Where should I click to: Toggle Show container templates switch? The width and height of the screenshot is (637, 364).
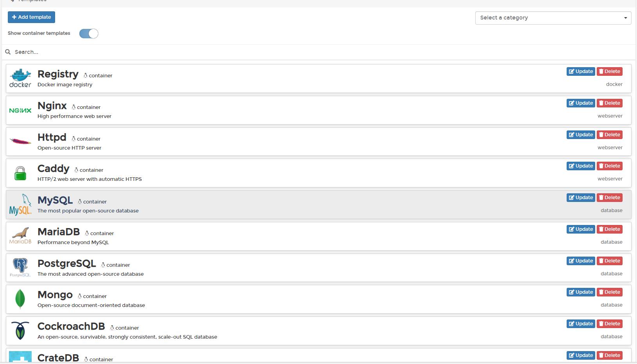88,34
